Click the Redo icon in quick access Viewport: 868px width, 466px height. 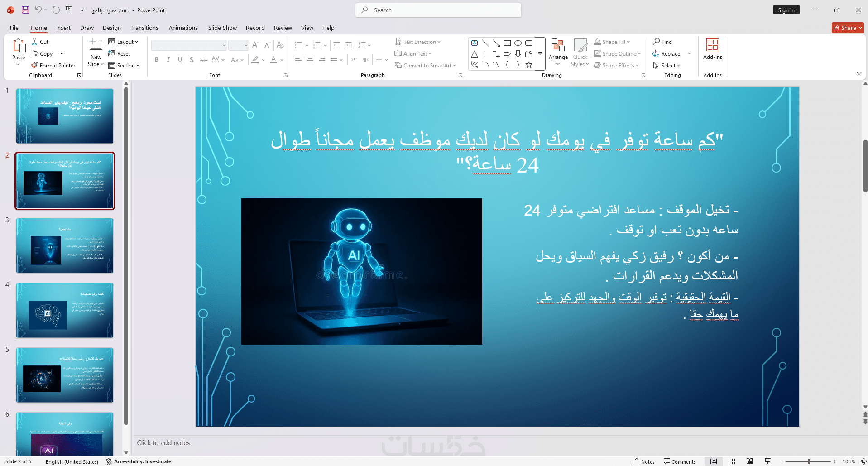pos(56,10)
